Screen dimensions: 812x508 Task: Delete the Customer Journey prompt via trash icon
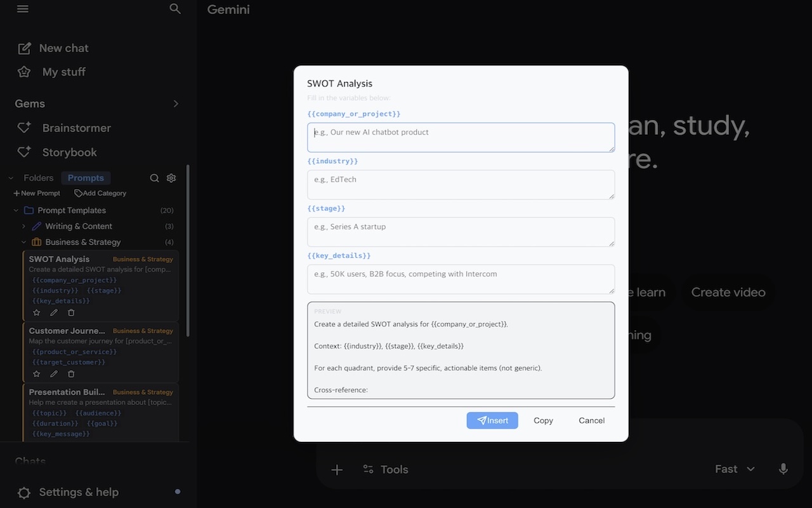tap(71, 374)
